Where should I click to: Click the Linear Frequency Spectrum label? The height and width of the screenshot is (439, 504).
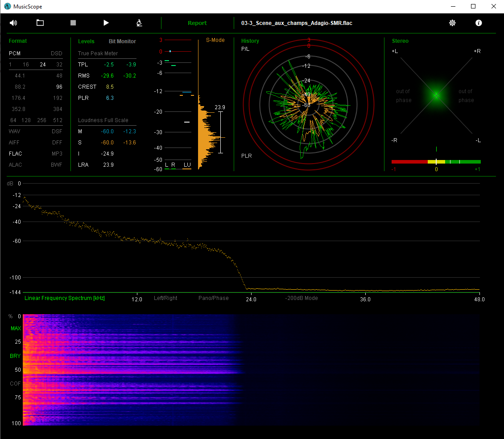65,298
